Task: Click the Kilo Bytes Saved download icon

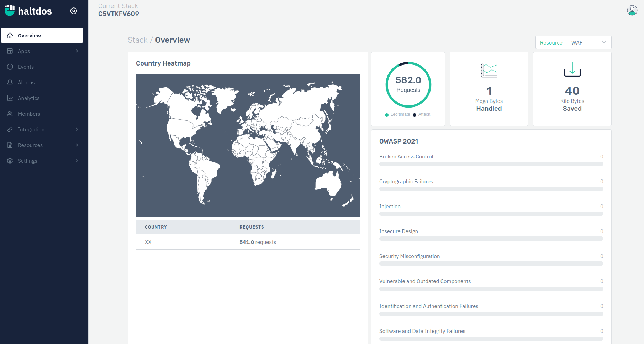Action: [x=572, y=69]
